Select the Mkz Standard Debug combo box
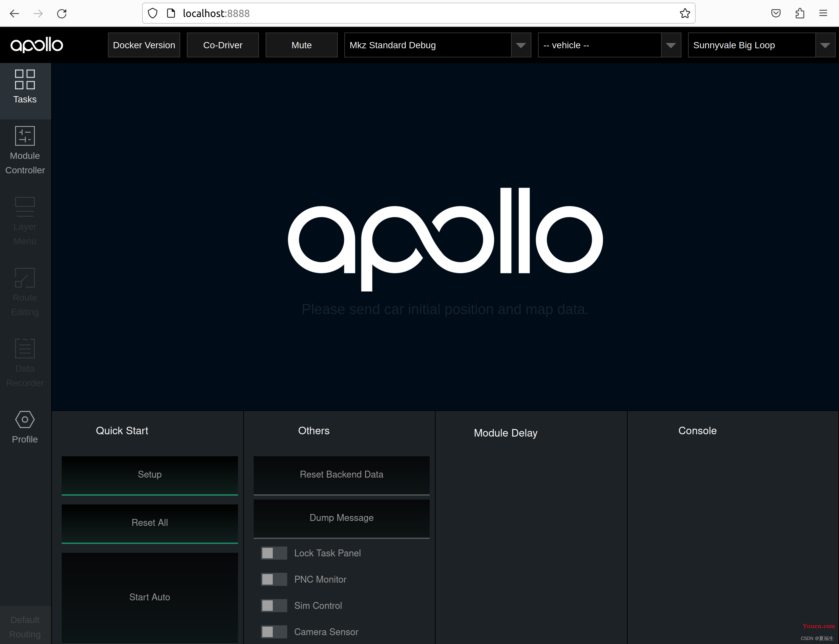 coord(437,45)
